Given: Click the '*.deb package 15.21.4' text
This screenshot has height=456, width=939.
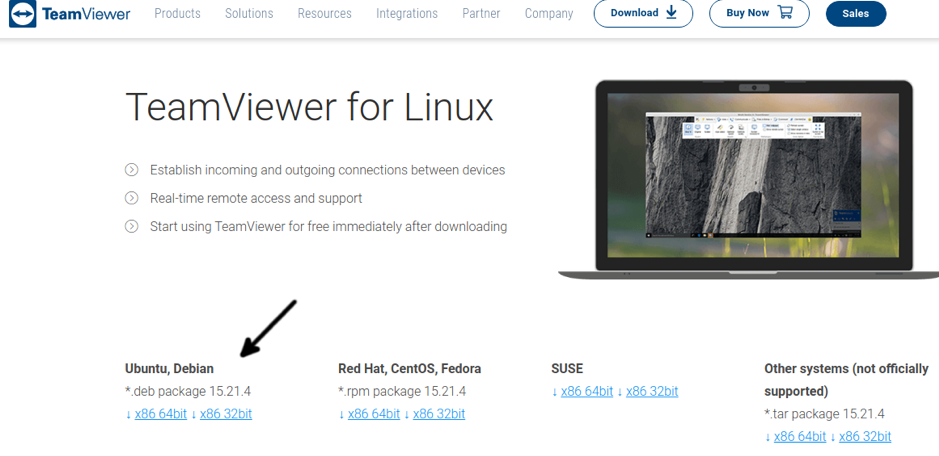Looking at the screenshot, I should 188,391.
